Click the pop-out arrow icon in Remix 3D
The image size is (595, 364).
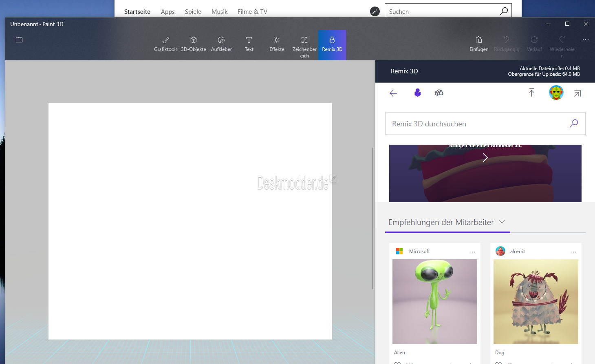[x=577, y=93]
